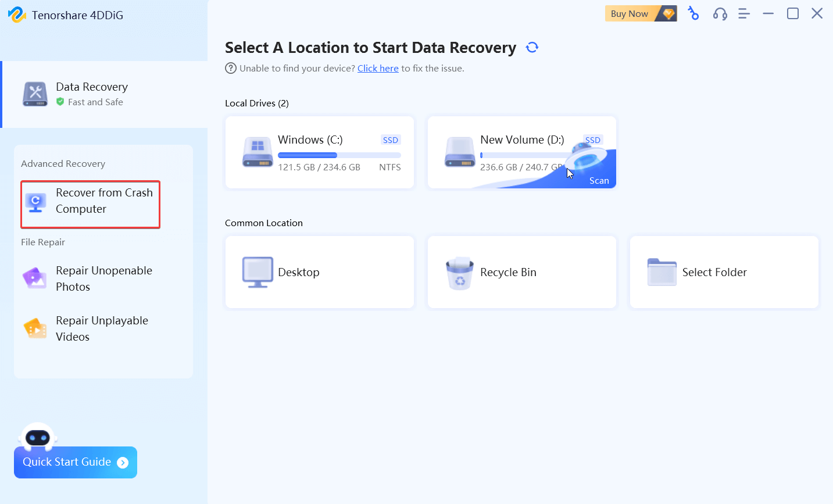This screenshot has width=833, height=504.
Task: Open the Quick Start Guide
Action: point(76,462)
